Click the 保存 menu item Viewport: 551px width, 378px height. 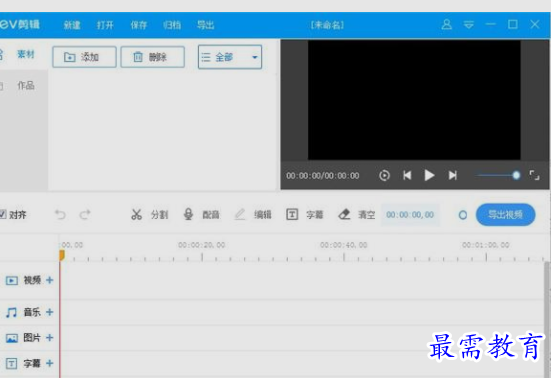coord(139,25)
